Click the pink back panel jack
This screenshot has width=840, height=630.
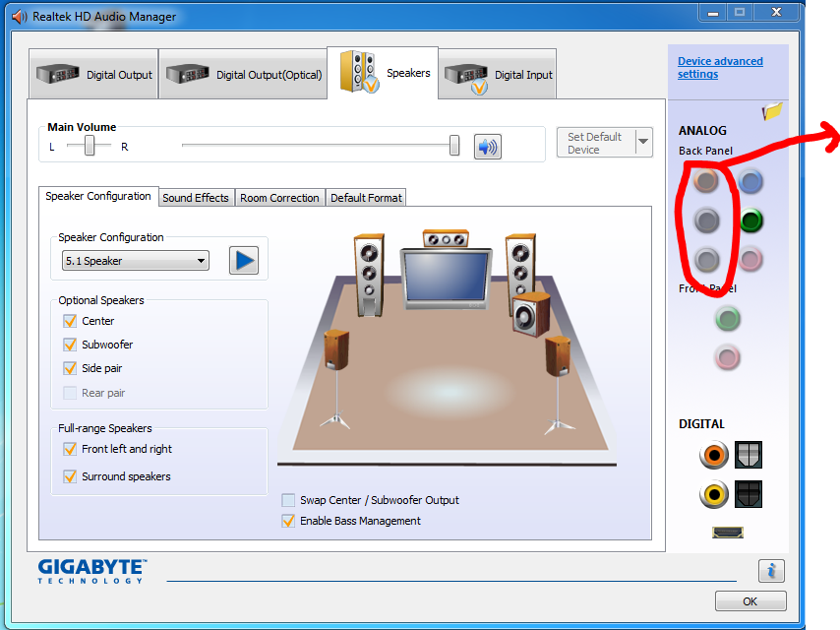(750, 260)
